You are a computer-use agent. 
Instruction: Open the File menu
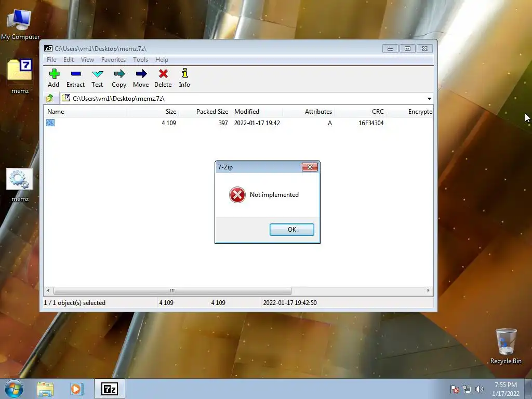pos(51,60)
